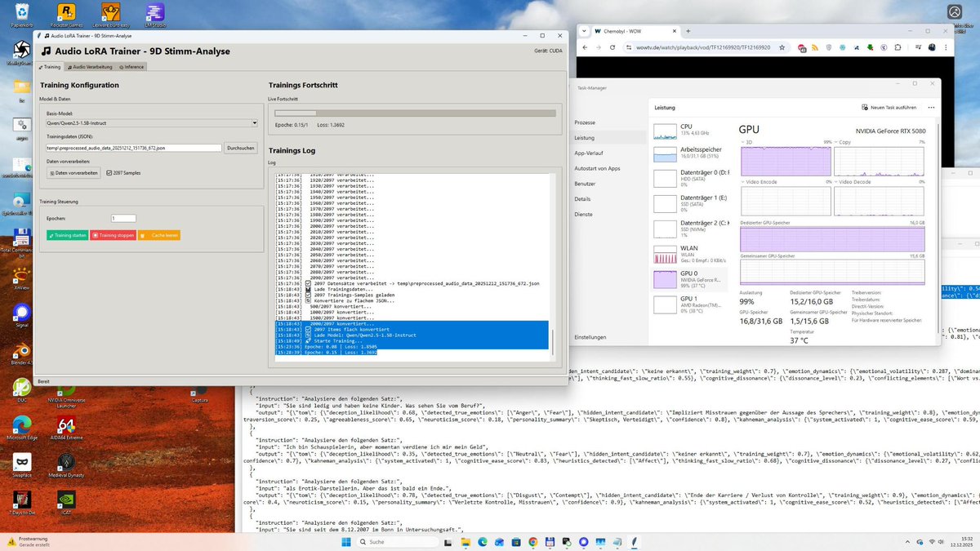Go back in Chrome browser
Screen dimensions: 980x551
583,47
